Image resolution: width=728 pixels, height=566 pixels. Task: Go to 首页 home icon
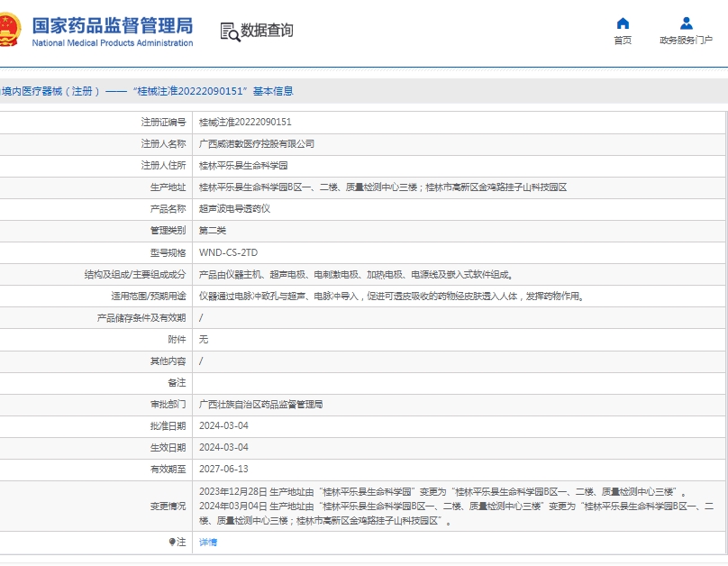pos(623,23)
